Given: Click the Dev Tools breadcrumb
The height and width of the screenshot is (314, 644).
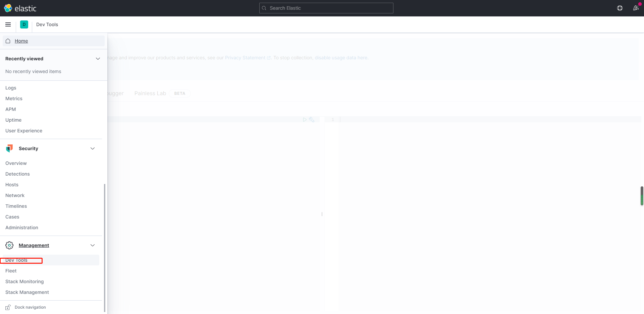Looking at the screenshot, I should tap(47, 24).
